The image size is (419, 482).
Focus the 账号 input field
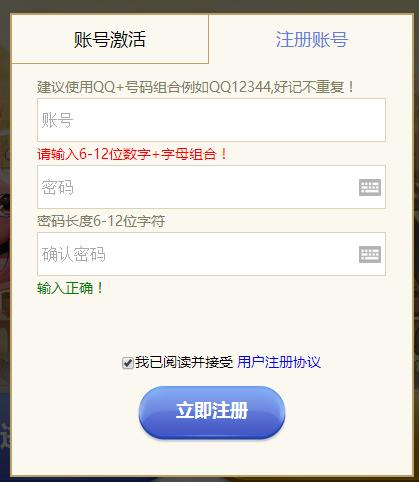(211, 120)
